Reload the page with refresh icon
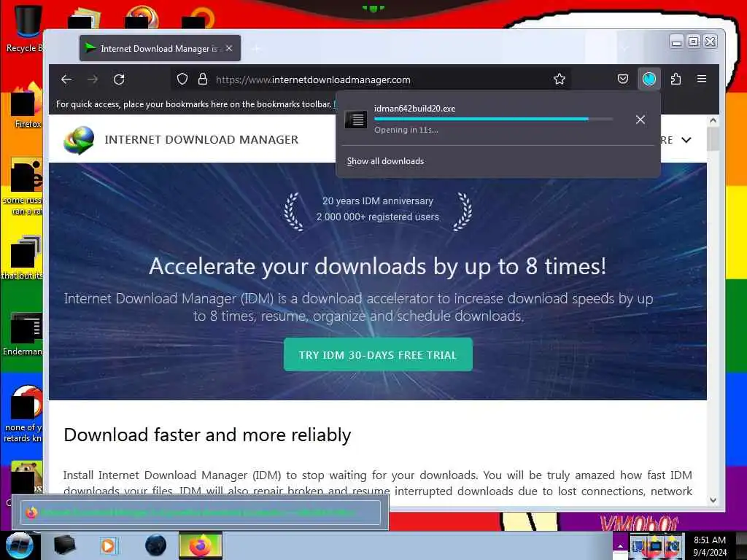The width and height of the screenshot is (747, 560). [x=119, y=79]
